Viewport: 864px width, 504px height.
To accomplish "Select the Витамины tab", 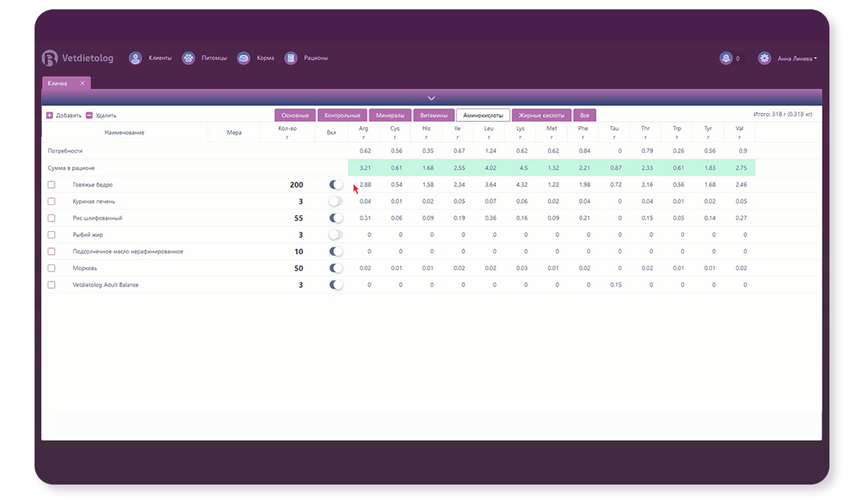I will click(x=434, y=115).
